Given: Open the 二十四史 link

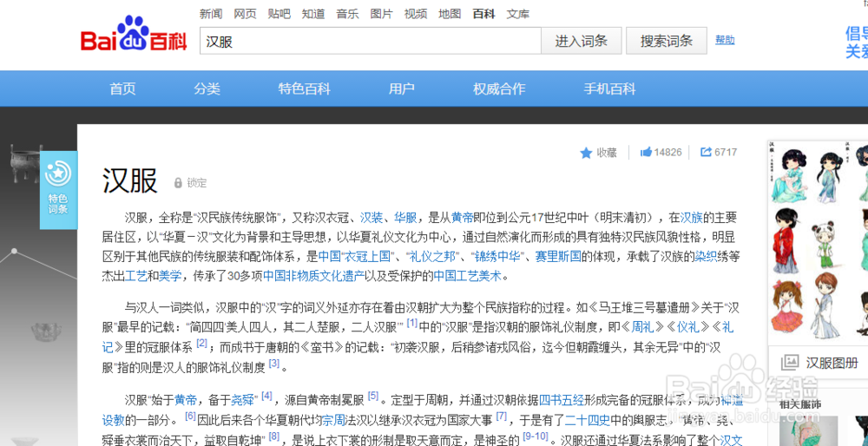Looking at the screenshot, I should [x=587, y=420].
